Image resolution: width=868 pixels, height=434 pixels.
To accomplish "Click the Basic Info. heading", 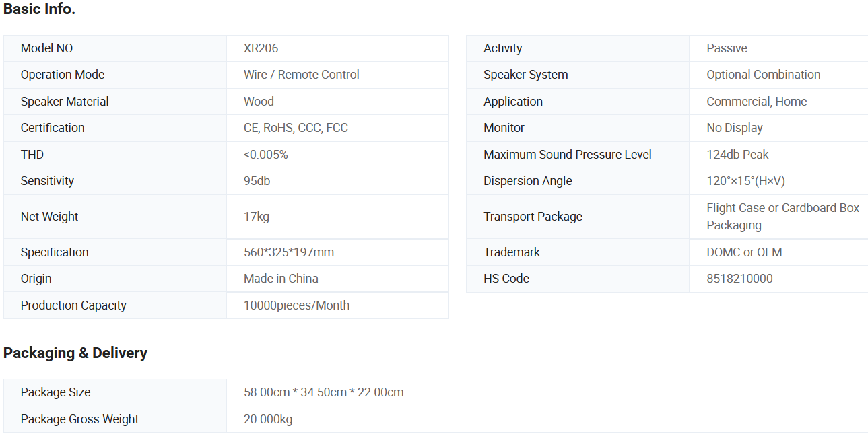I will [39, 9].
